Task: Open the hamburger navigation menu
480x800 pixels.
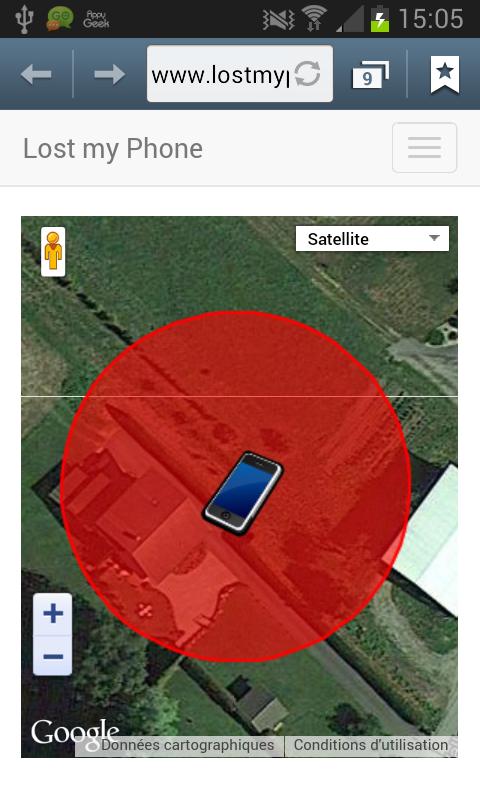Action: [x=424, y=147]
